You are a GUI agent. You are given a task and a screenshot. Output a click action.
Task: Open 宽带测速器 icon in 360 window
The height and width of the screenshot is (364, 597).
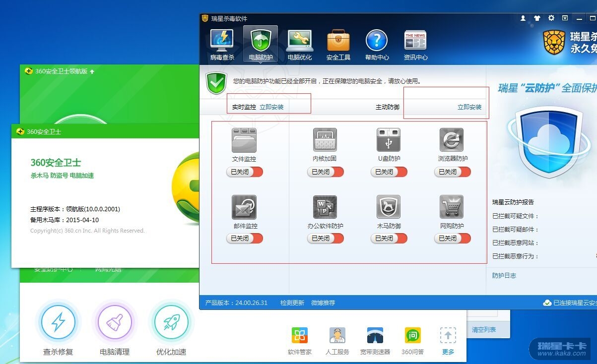pos(375,335)
